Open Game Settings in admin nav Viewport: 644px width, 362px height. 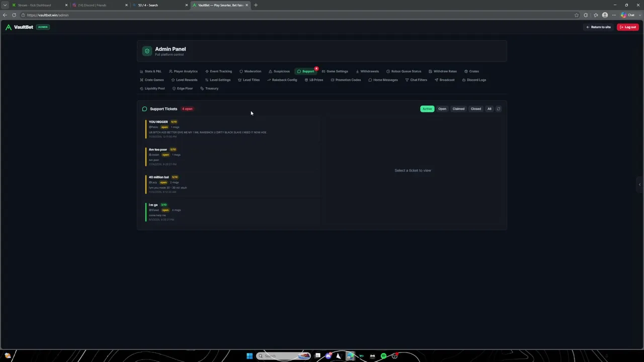click(335, 71)
